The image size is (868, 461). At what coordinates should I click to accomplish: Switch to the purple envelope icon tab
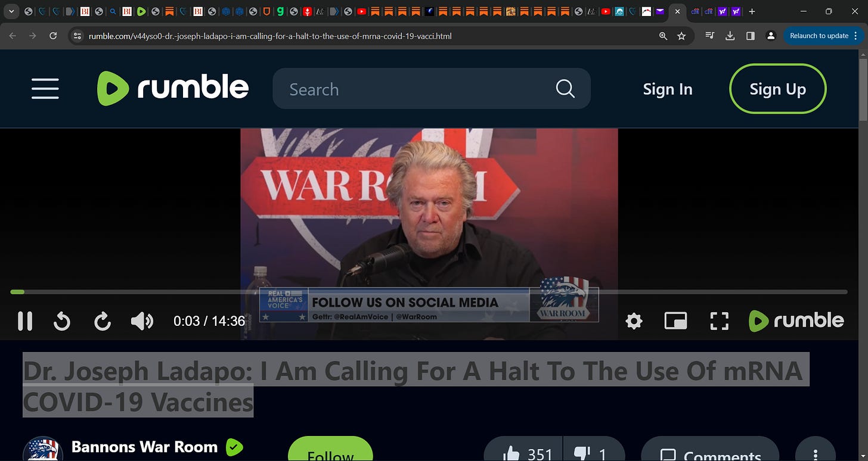[660, 11]
